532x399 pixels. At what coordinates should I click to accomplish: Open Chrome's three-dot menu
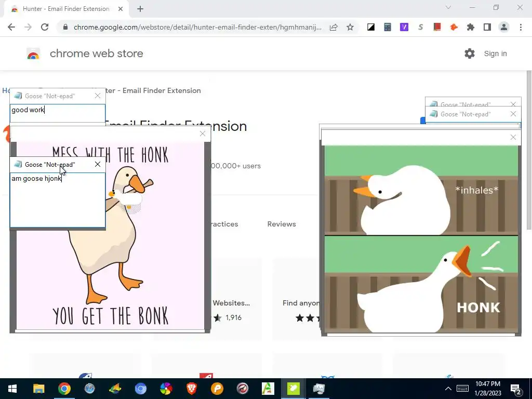pos(521,27)
